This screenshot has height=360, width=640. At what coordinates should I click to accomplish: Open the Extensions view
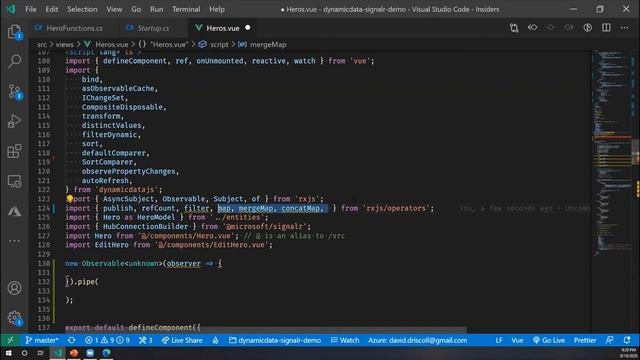point(14,151)
